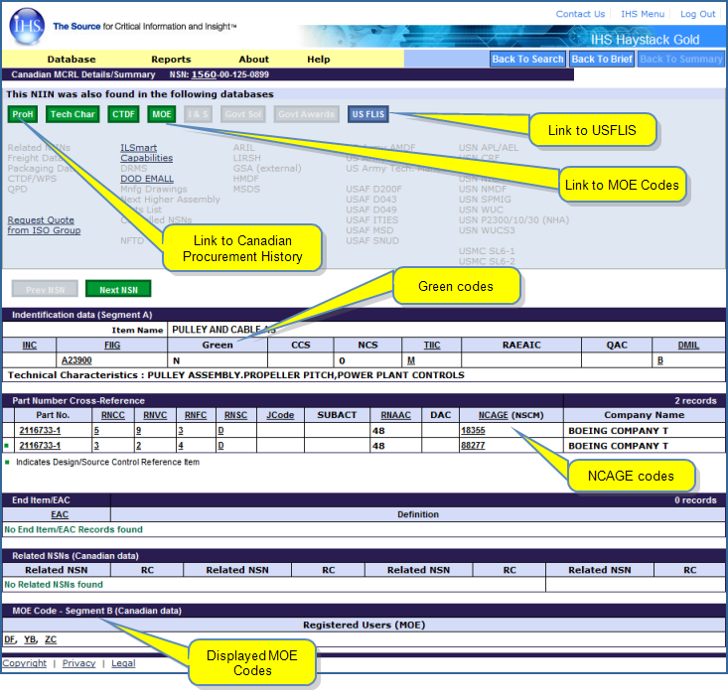Screen dimensions: 728x700
Task: Open MOE code YB
Action: coord(30,639)
